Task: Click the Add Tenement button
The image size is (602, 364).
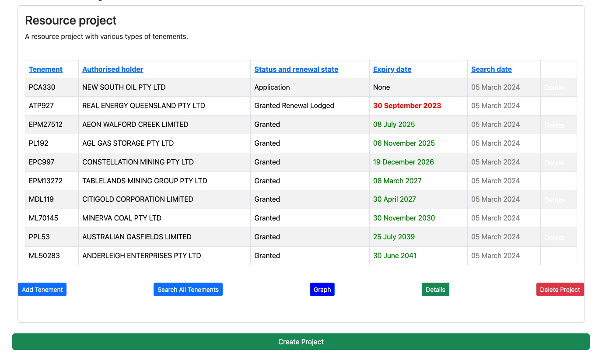Action: (x=42, y=290)
